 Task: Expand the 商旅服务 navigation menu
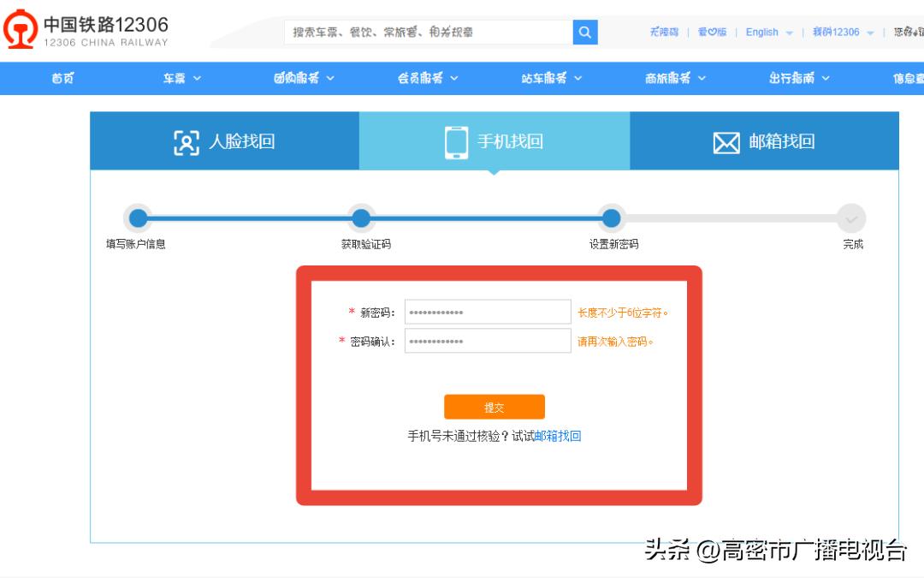(x=676, y=77)
